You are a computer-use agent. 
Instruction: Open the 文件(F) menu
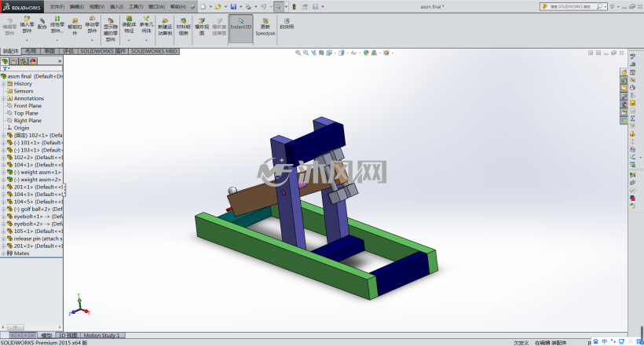tap(57, 6)
